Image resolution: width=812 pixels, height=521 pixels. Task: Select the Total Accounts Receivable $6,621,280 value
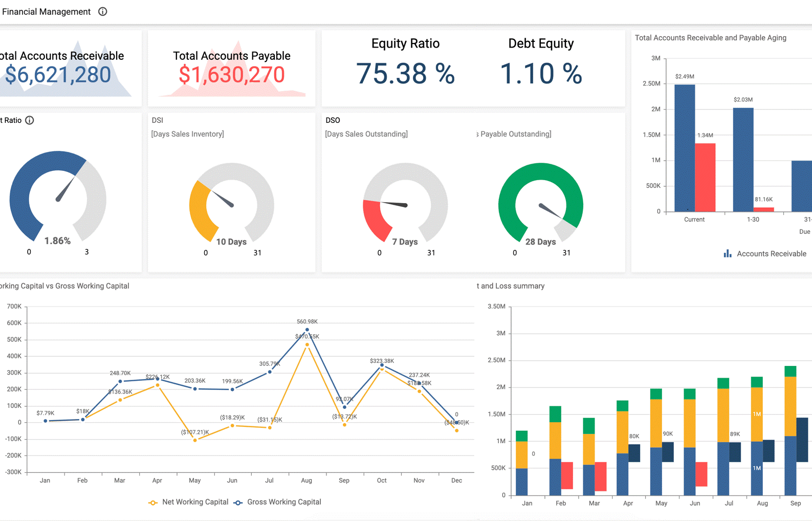58,75
